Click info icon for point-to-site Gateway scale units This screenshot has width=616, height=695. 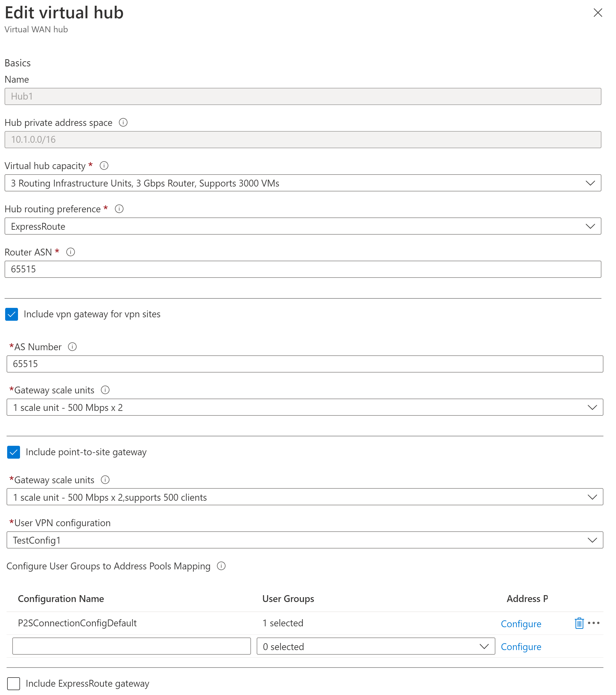tap(105, 480)
